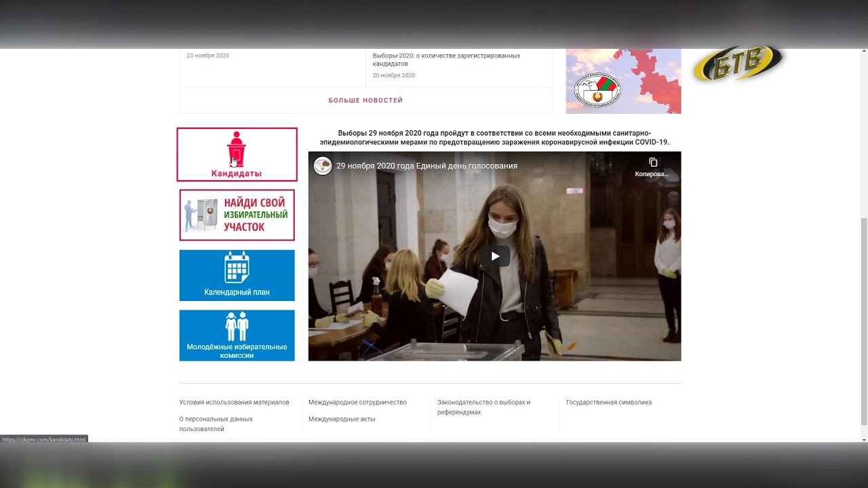Click the video title Единый день голосования
Viewport: 868px width, 488px height.
pos(427,166)
